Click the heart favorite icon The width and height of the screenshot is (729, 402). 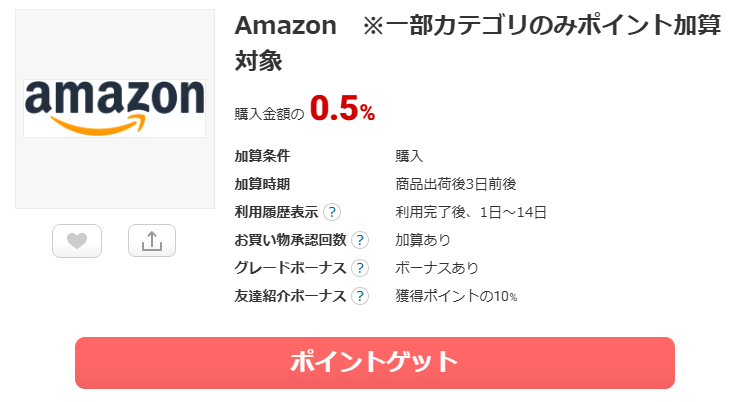[x=77, y=240]
